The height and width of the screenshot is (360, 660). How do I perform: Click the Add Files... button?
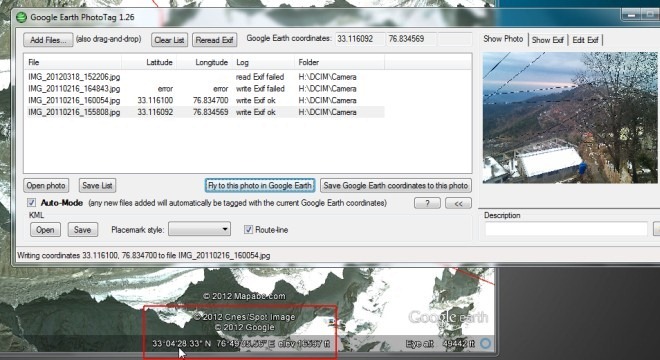pos(48,40)
